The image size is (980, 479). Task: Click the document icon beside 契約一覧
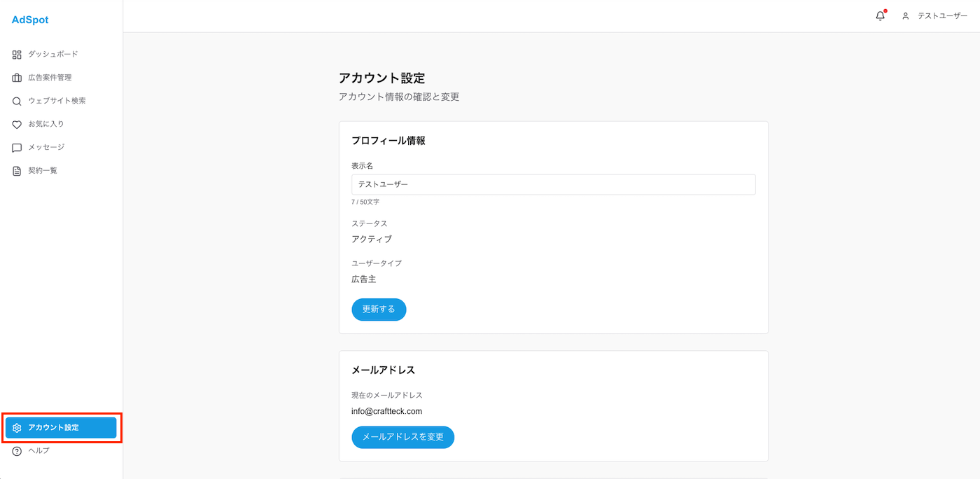click(x=15, y=170)
